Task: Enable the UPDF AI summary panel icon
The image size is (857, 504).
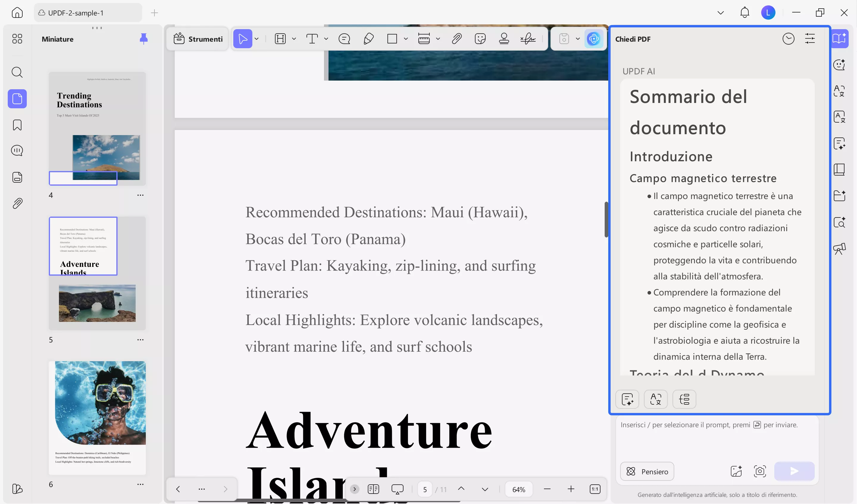Action: (839, 38)
